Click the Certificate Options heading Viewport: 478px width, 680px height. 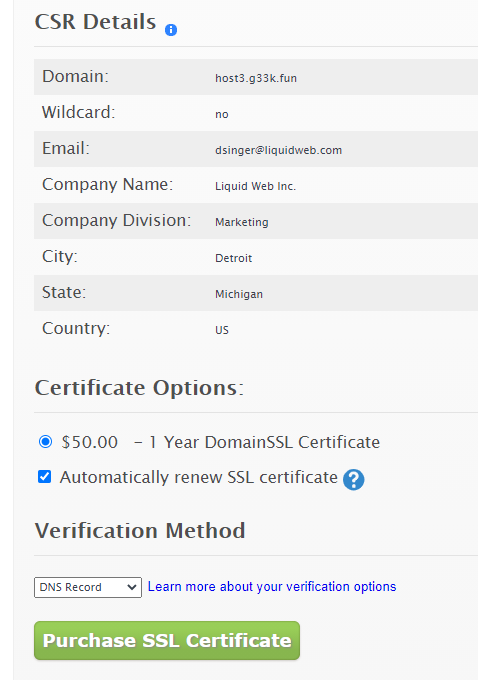pos(139,388)
